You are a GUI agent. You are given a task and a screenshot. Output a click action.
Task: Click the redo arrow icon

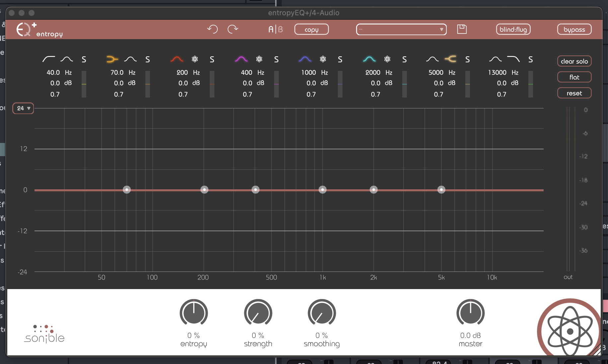233,29
